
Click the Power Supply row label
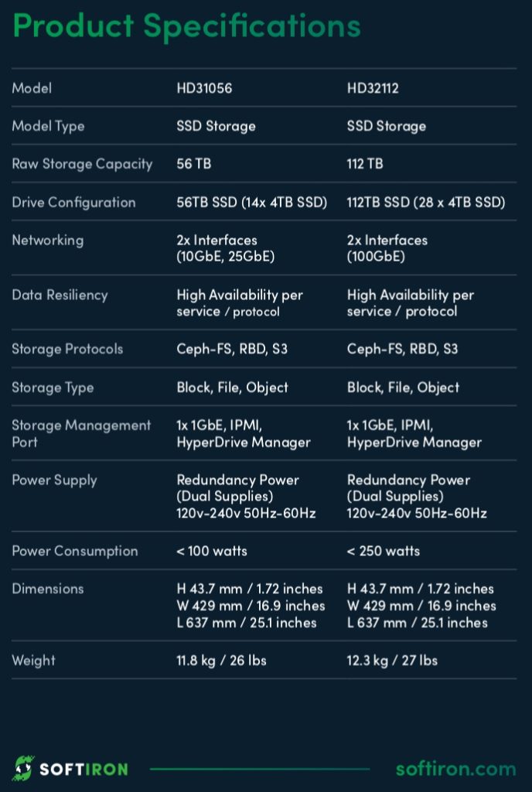(x=54, y=480)
